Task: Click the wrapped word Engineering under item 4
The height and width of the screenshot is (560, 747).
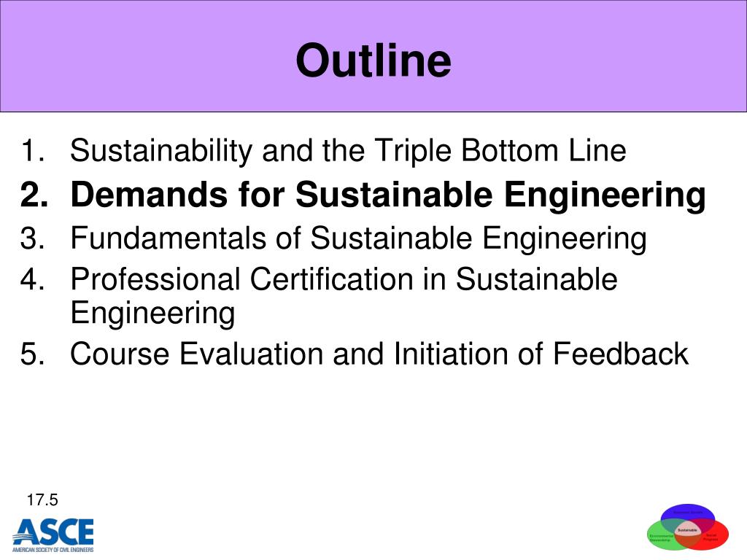Action: (152, 314)
